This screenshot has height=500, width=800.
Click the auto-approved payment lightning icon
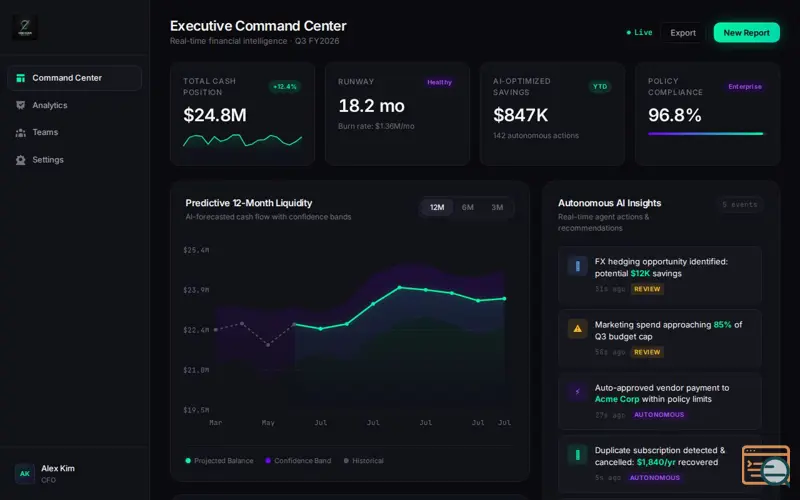tap(578, 392)
